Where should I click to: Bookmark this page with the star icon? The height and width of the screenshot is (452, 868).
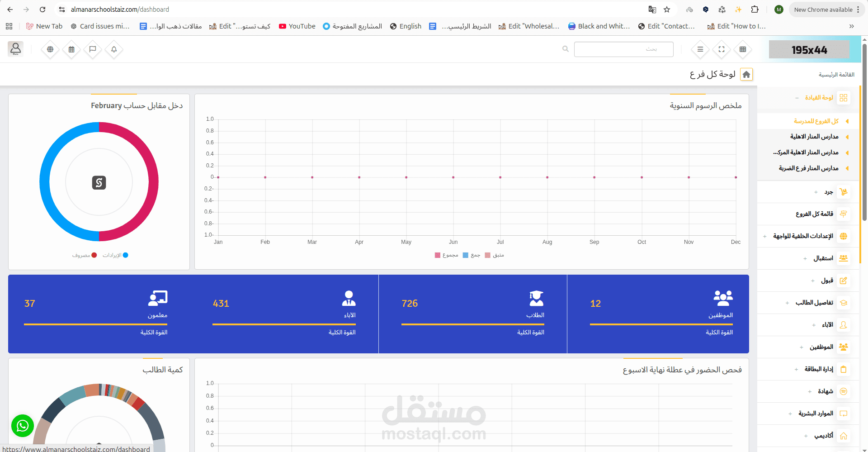667,10
